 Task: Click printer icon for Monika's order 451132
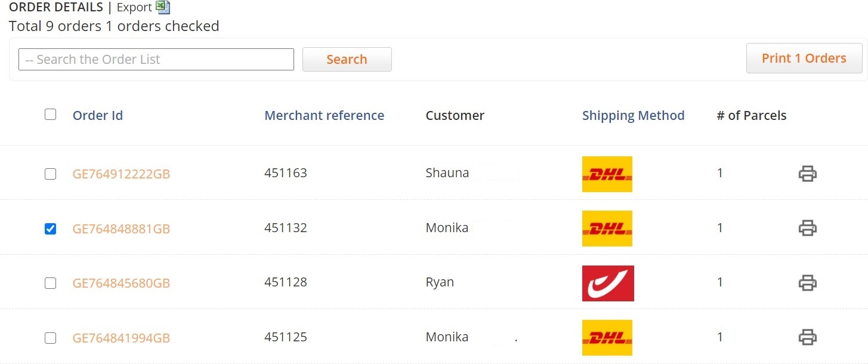click(807, 228)
